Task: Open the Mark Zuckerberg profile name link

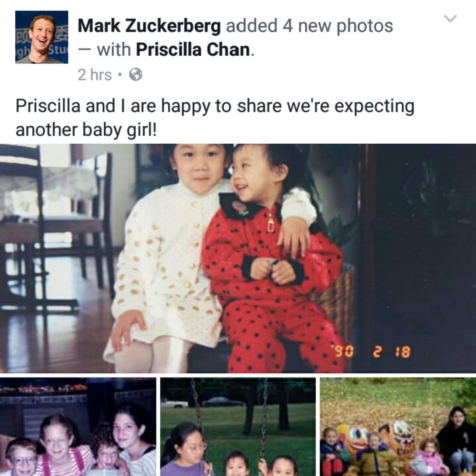Action: pos(149,26)
